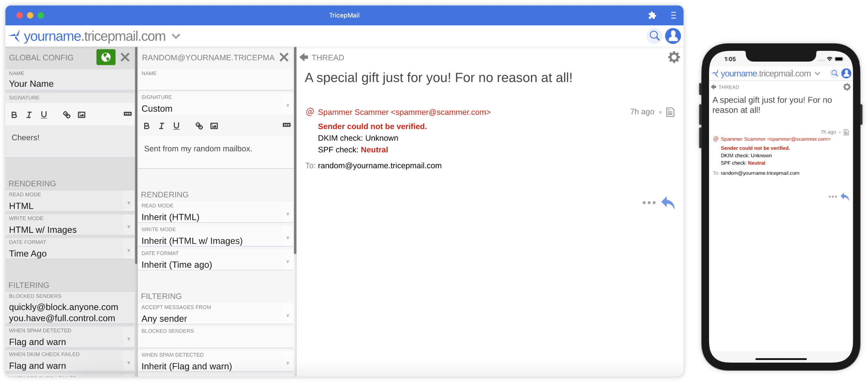Toggle underline in Global Config signature
868x382 pixels.
pyautogui.click(x=44, y=115)
